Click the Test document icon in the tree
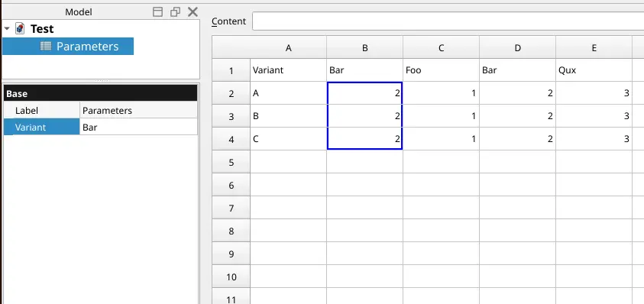This screenshot has height=304, width=644. coord(20,29)
